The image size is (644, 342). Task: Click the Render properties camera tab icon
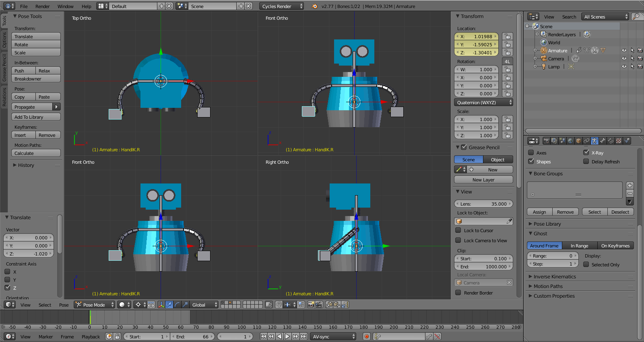coord(546,141)
